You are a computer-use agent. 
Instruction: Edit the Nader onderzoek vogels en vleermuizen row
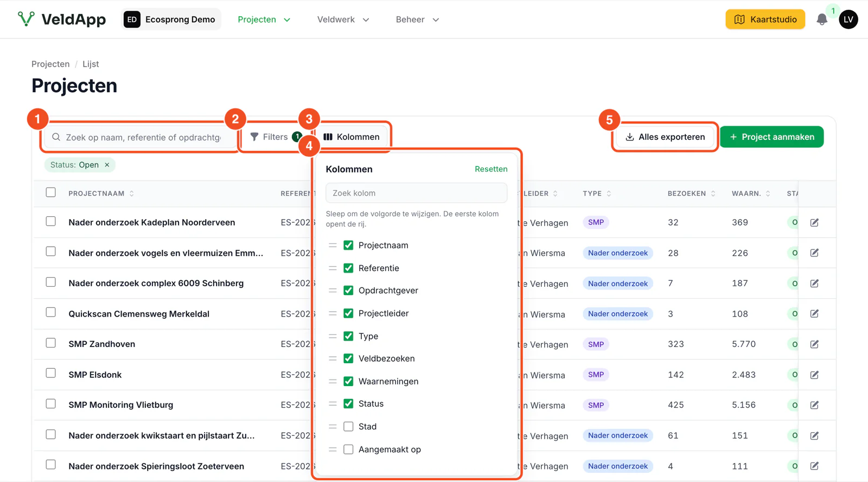pos(814,253)
